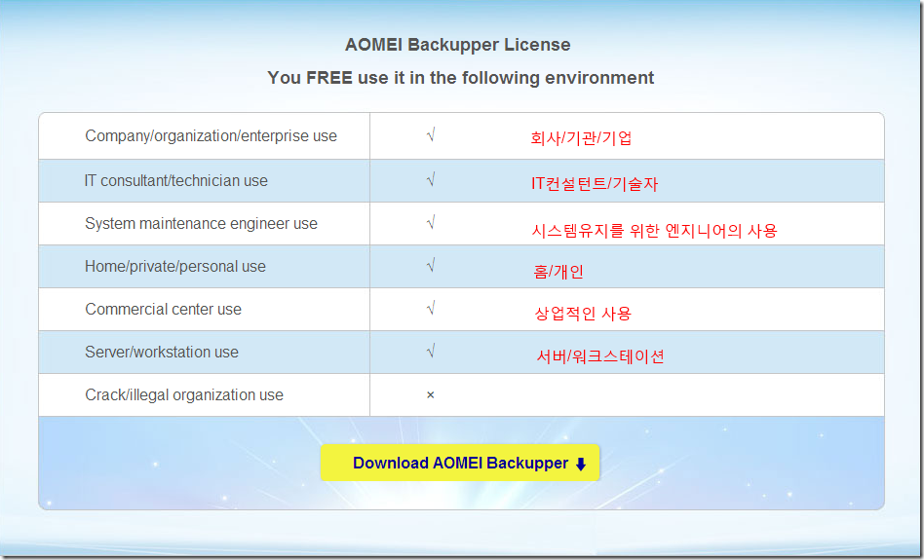The width and height of the screenshot is (924, 560).
Task: Click red Korean text '홈/개인'
Action: click(x=558, y=272)
